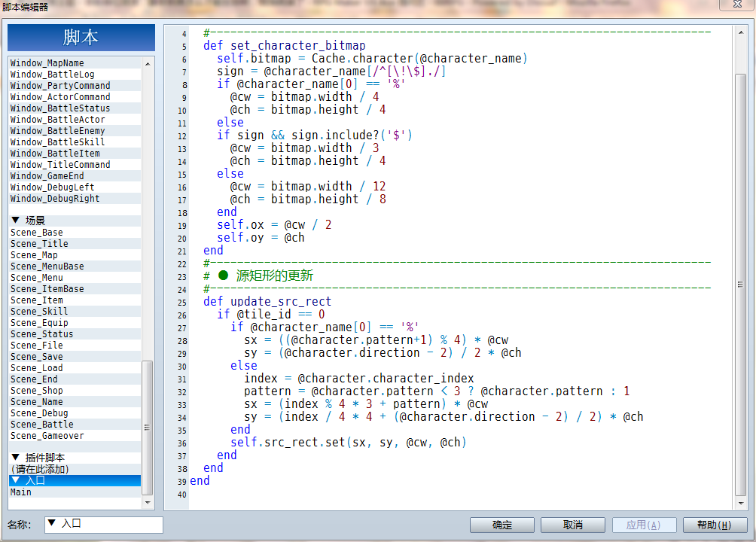The height and width of the screenshot is (542, 756).
Task: Select Window_MapName in the script list
Action: (75, 63)
